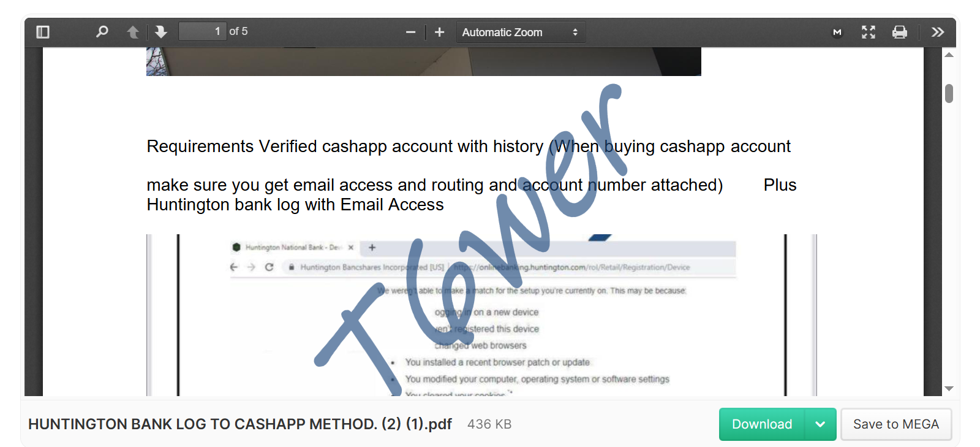Expand the Download options arrow
This screenshot has height=447, width=980.
pos(821,424)
